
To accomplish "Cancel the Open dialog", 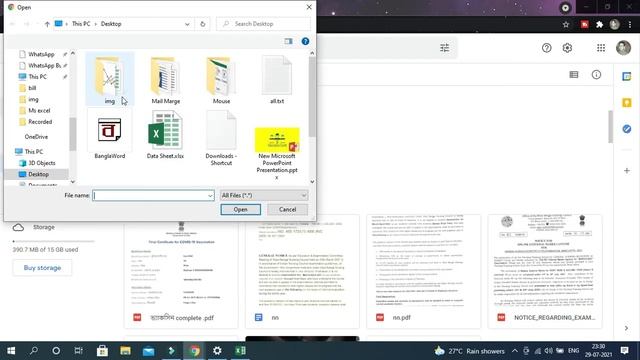I will (287, 209).
